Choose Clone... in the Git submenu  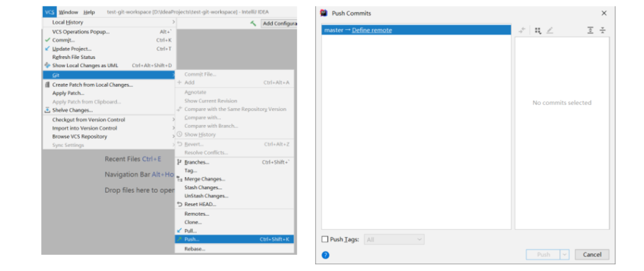pyautogui.click(x=234, y=222)
